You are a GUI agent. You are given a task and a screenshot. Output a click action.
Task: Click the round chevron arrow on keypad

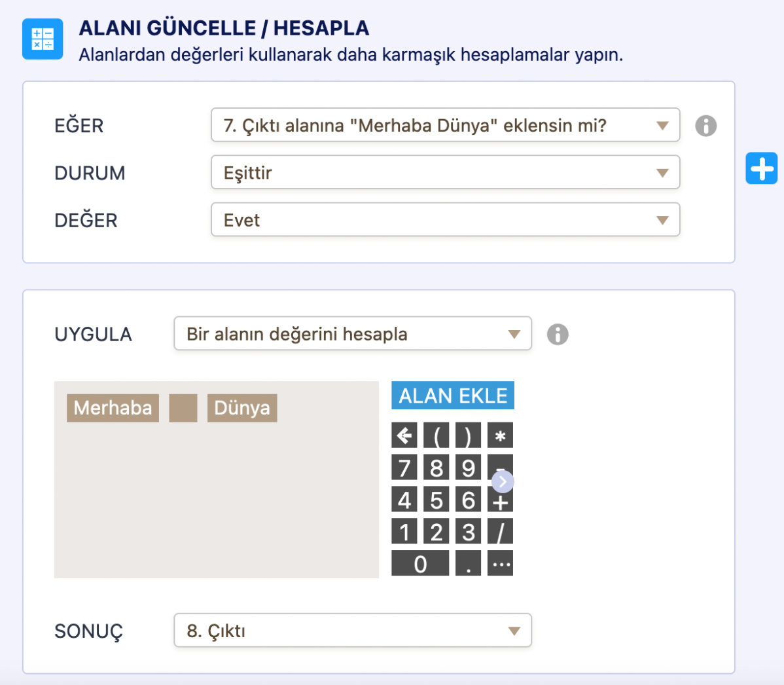pos(502,483)
